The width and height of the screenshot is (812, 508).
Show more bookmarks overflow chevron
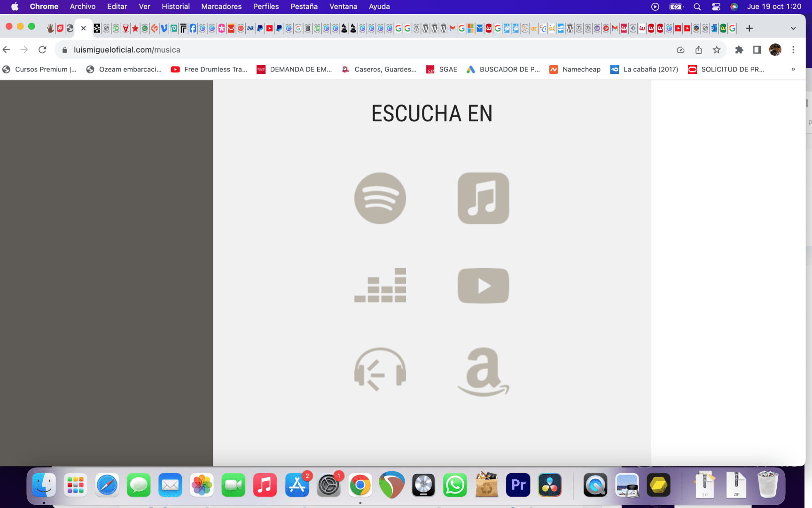coord(793,69)
